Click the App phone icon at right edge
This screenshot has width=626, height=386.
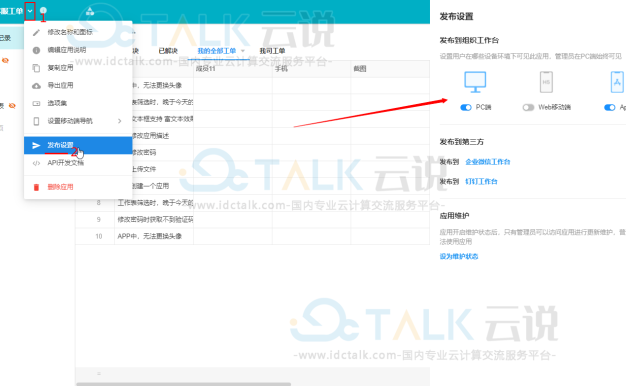pyautogui.click(x=617, y=82)
